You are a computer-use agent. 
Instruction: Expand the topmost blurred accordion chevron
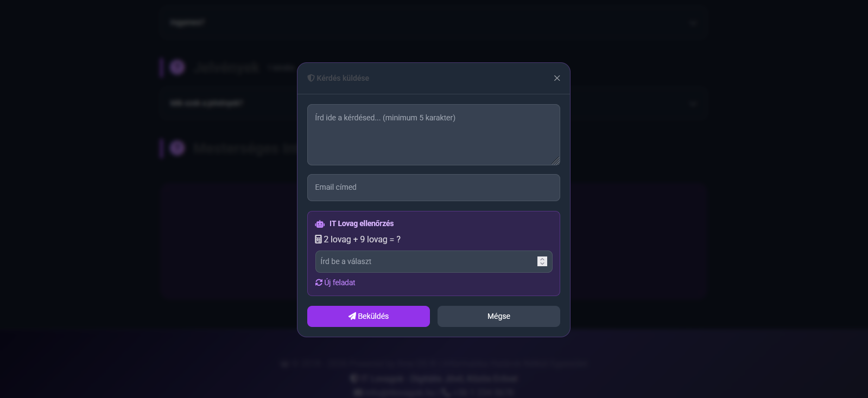693,23
